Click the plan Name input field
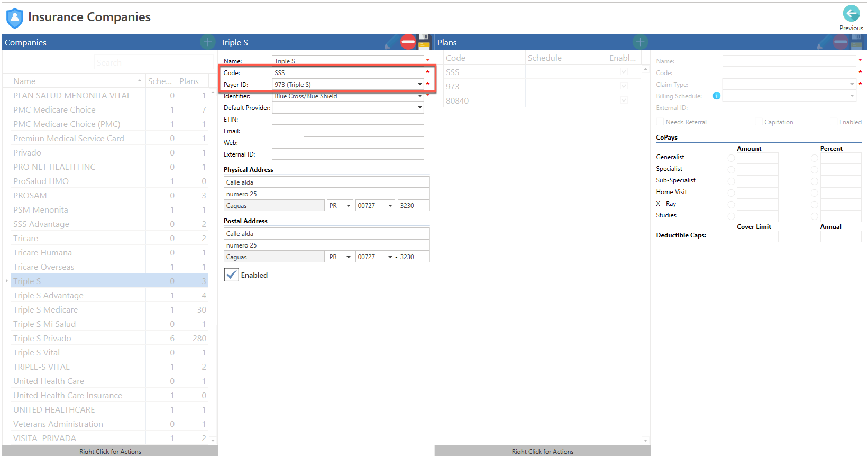Image resolution: width=868 pixels, height=457 pixels. tap(789, 61)
